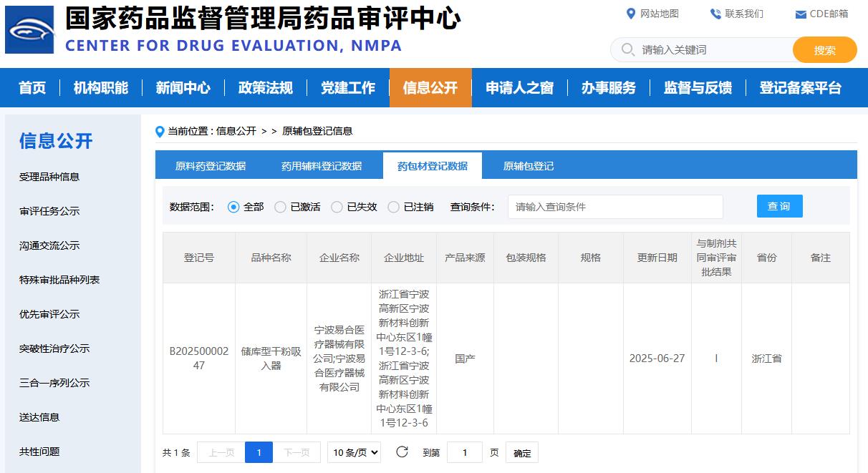Click the 宁波易合医疗器械有限公司 company cell
The width and height of the screenshot is (868, 473).
pyautogui.click(x=339, y=359)
